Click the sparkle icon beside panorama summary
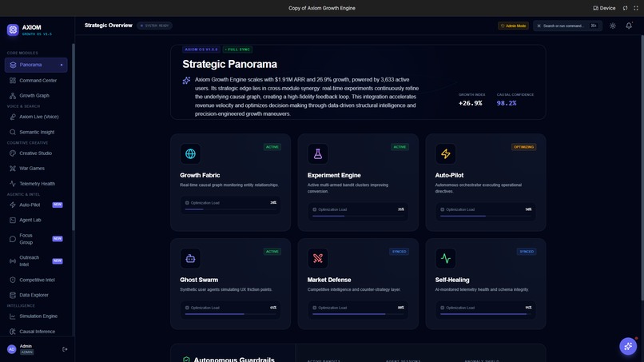The height and width of the screenshot is (362, 644). pyautogui.click(x=186, y=80)
